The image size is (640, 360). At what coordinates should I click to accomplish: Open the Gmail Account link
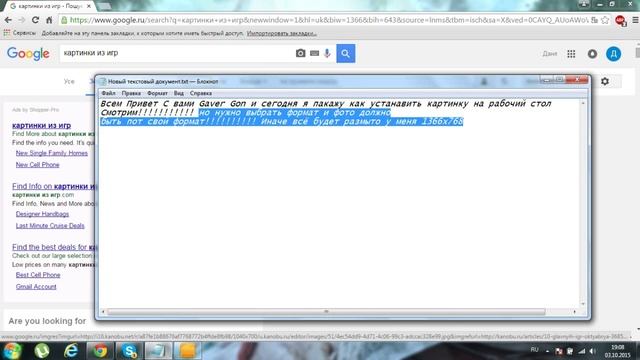coord(36,287)
